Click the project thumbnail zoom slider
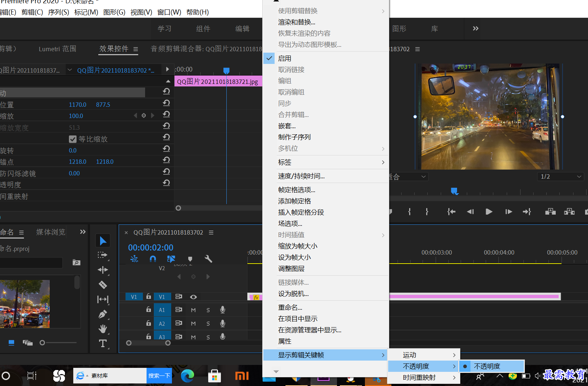 pos(42,343)
